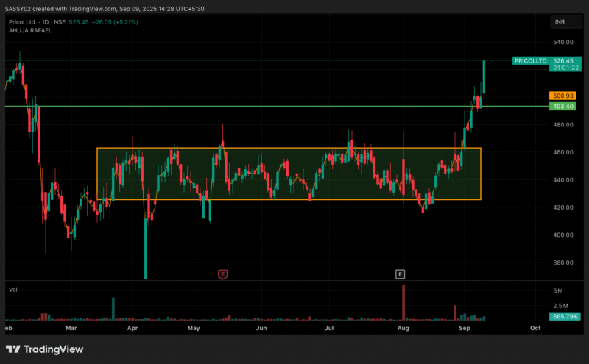Click the 665.79K volume value label
Viewport: 589px width, 364px height.
point(563,316)
